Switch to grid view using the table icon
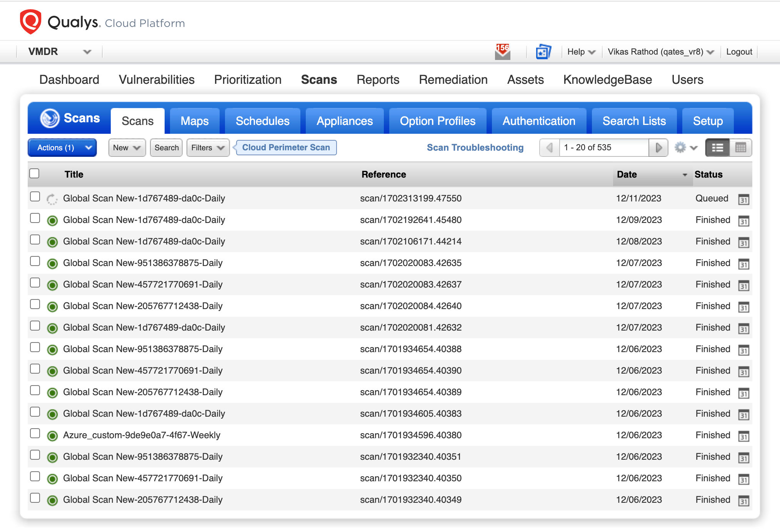 click(x=741, y=147)
